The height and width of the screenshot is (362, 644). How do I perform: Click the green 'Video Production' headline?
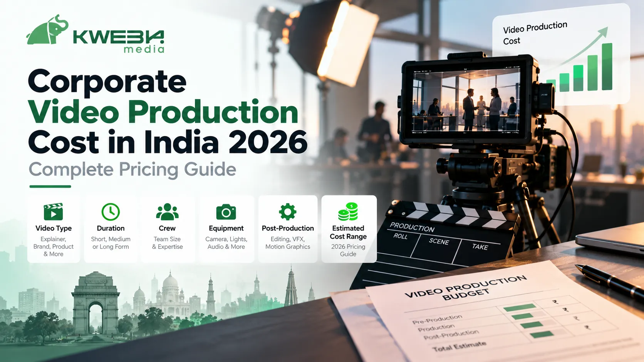click(163, 112)
